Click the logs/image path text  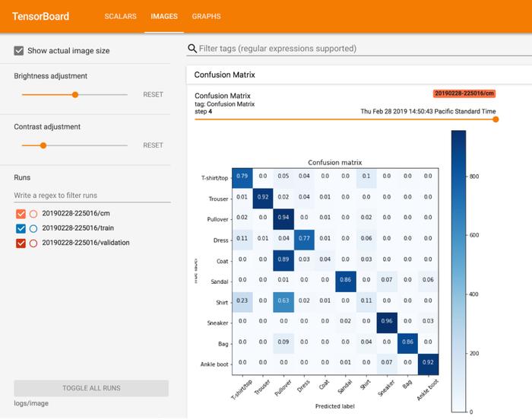point(31,403)
